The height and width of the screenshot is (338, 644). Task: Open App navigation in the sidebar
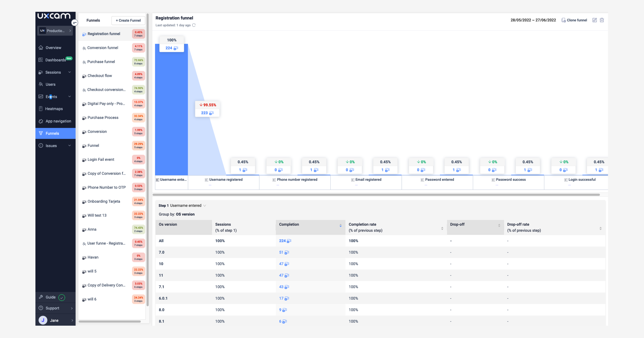click(58, 121)
